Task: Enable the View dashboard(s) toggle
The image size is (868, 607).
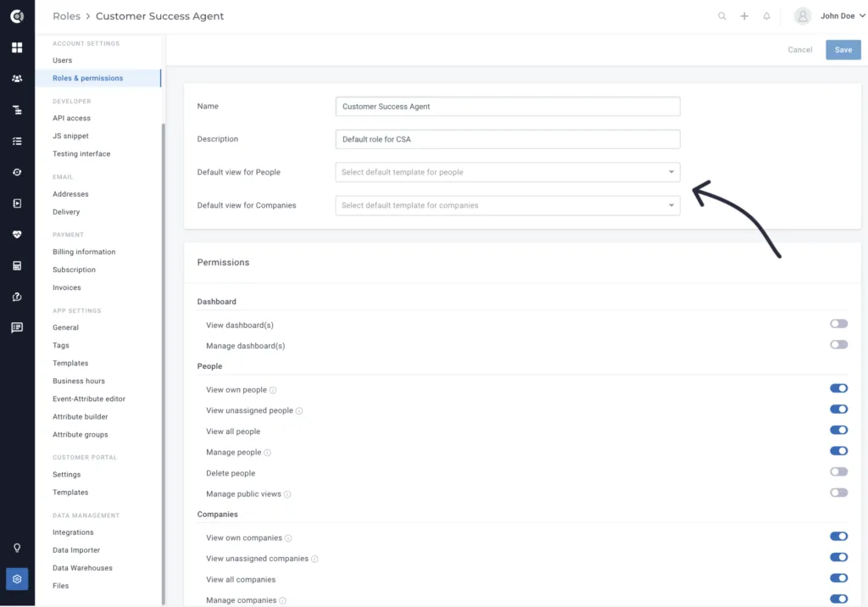Action: (x=838, y=324)
